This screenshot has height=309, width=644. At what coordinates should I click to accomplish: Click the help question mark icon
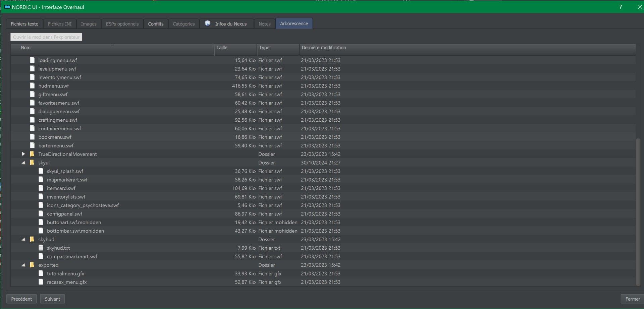click(x=621, y=7)
